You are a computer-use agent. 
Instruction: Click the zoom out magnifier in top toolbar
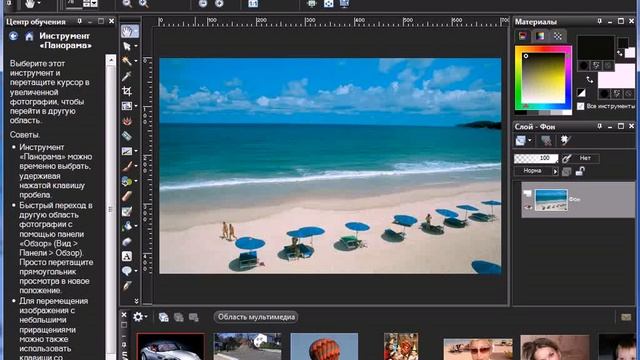point(127,4)
